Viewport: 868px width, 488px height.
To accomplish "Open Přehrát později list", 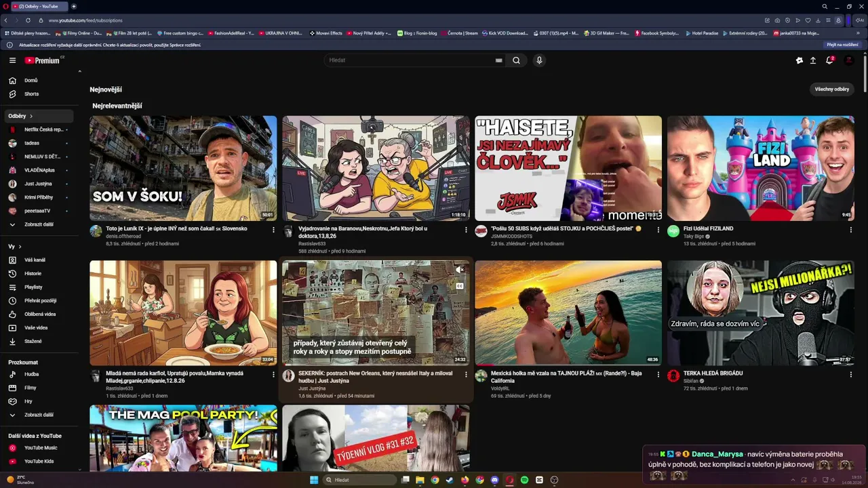I will 39,300.
